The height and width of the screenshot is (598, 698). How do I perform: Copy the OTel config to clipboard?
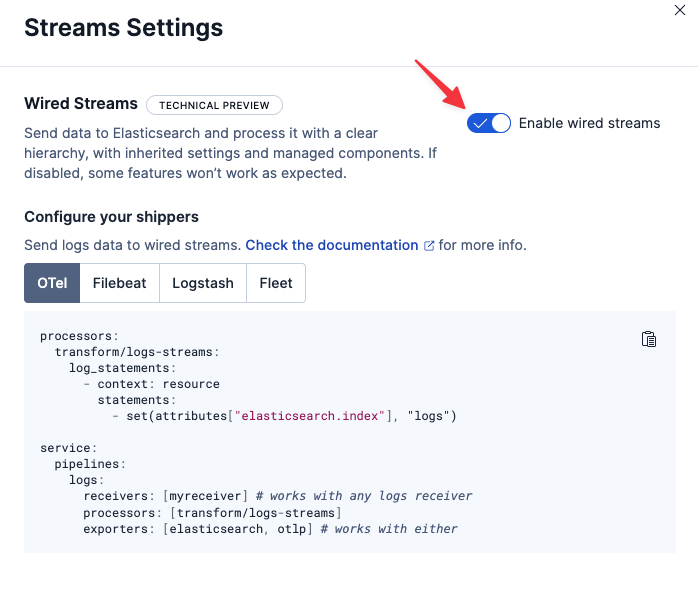pyautogui.click(x=649, y=339)
